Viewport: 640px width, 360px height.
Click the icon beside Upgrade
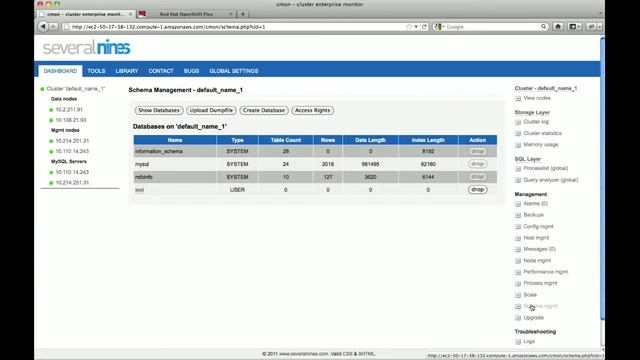point(518,318)
